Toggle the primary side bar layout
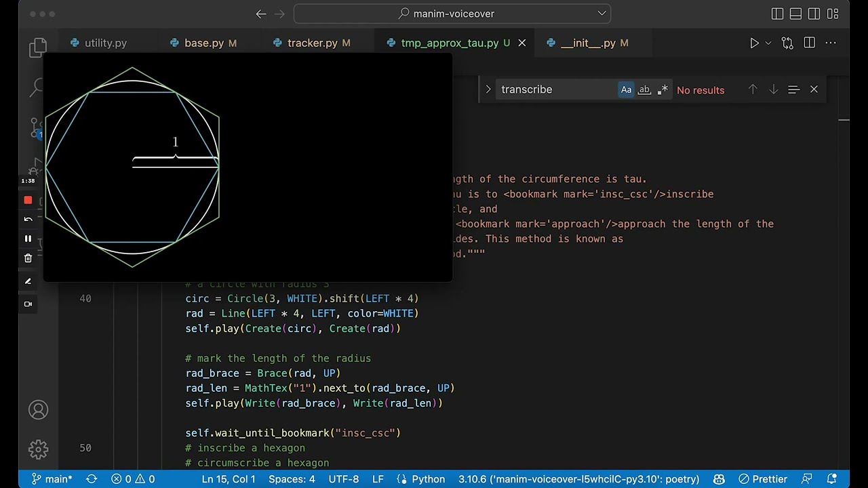 coord(777,14)
